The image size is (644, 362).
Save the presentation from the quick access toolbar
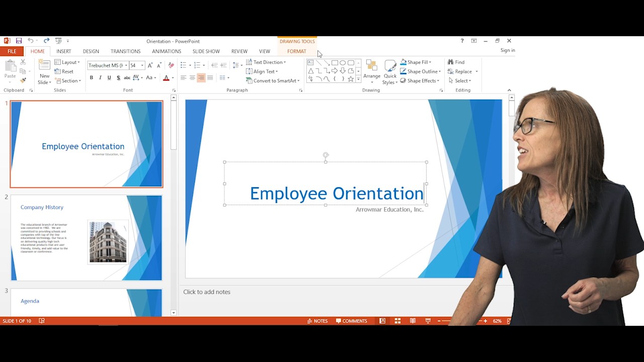tap(19, 41)
